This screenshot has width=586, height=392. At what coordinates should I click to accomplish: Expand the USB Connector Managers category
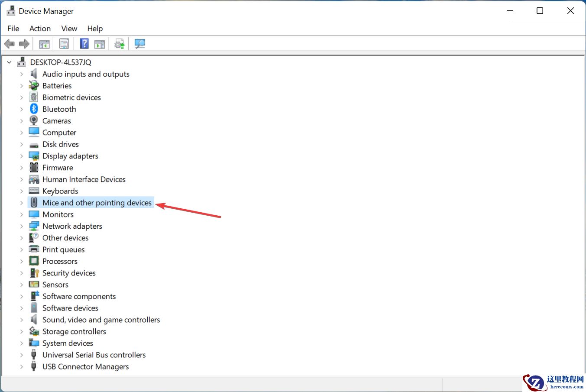point(21,366)
